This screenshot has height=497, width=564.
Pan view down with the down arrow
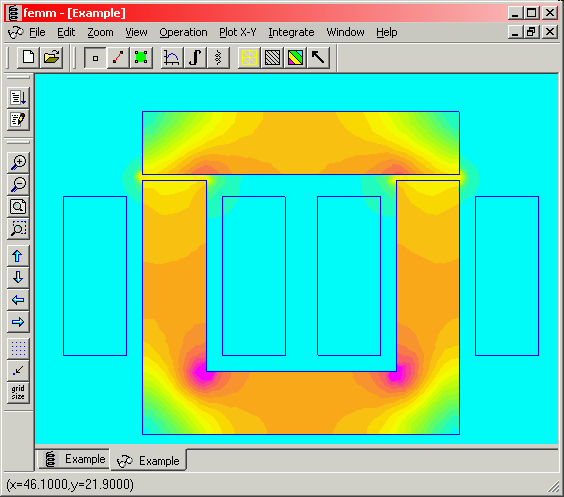(18, 278)
